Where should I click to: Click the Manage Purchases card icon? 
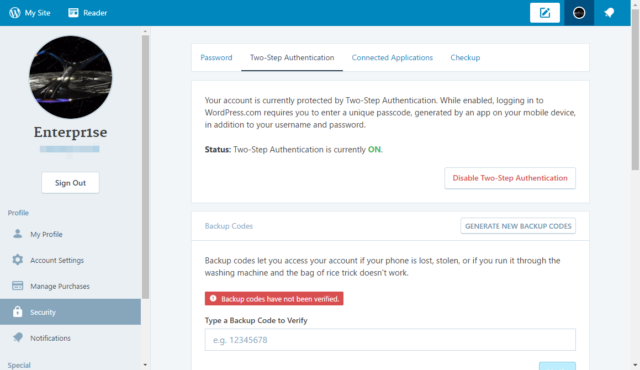(x=18, y=286)
